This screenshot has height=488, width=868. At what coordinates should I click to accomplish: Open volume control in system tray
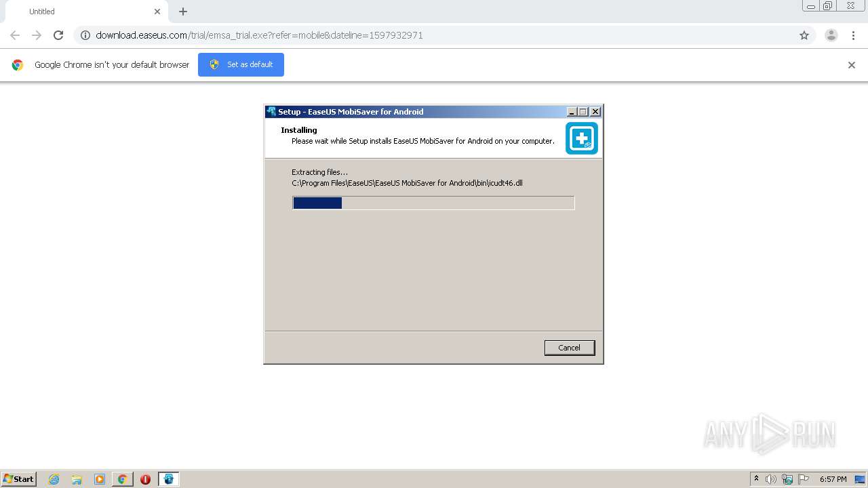pyautogui.click(x=771, y=479)
